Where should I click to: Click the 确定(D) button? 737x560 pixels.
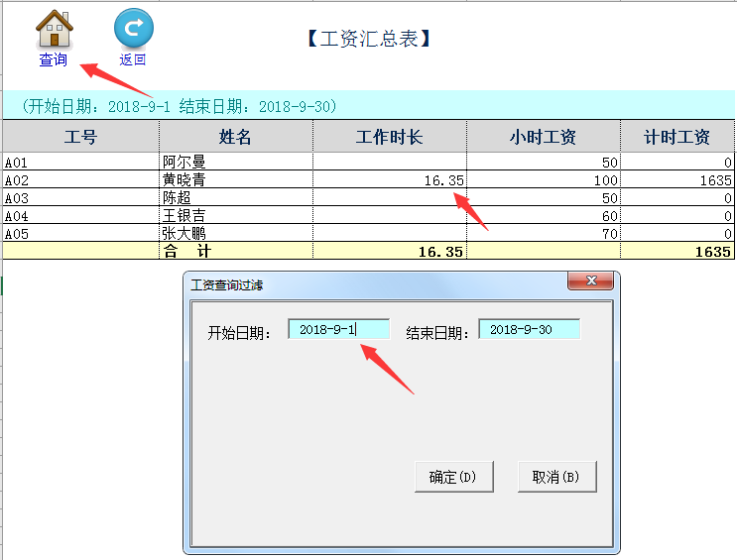click(x=454, y=477)
